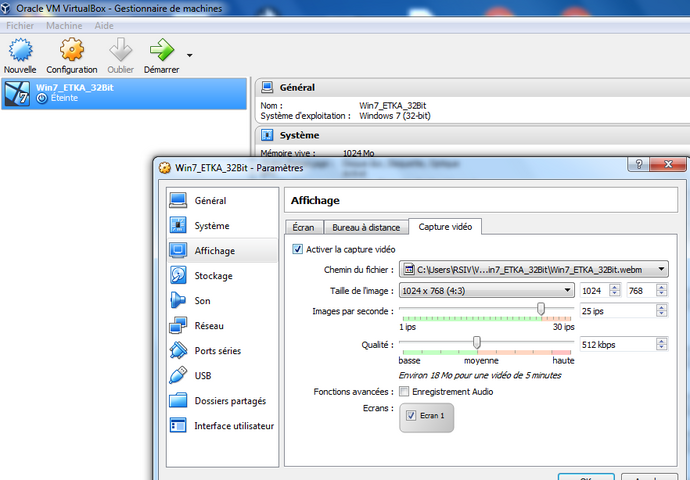690x480 pixels.
Task: Toggle the Ecran 1 checkbox
Action: 411,415
